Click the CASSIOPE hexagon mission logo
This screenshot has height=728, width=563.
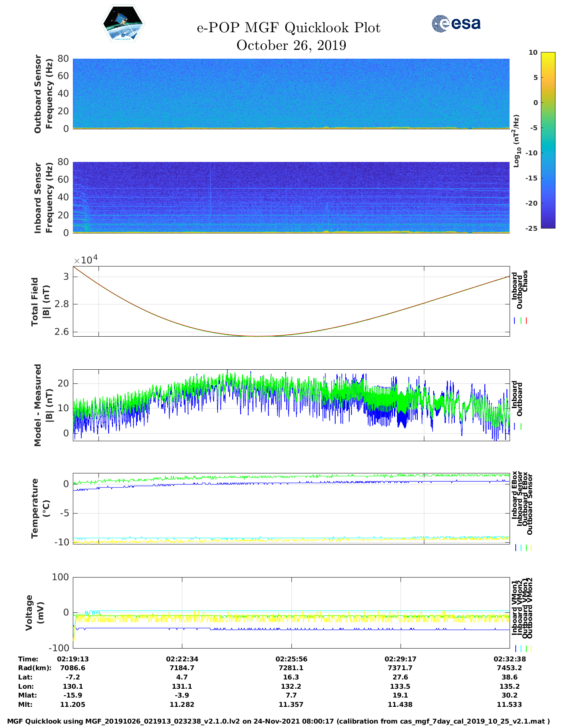coord(123,23)
